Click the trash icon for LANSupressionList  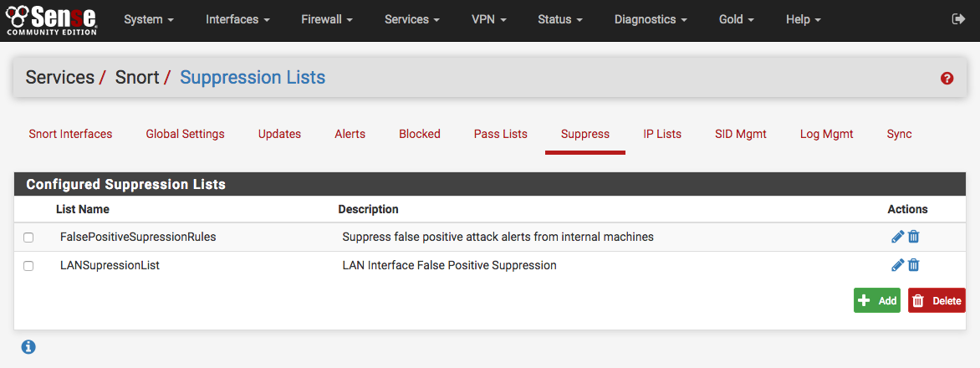tap(914, 265)
